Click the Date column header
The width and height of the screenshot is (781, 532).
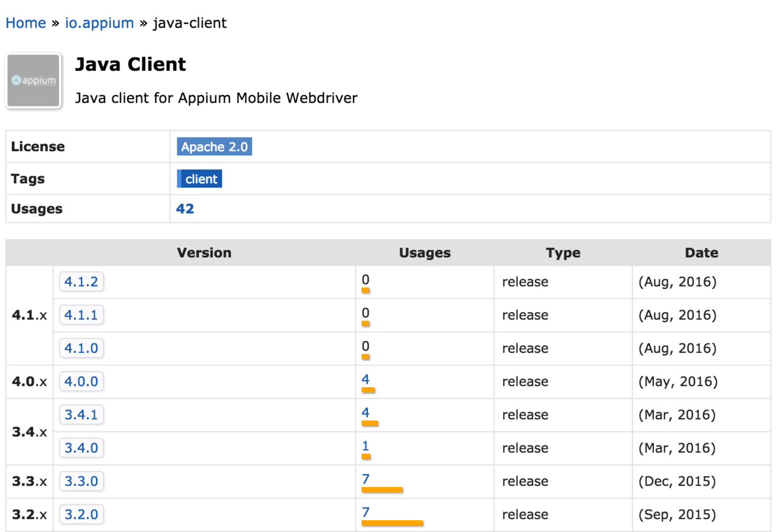click(x=701, y=253)
